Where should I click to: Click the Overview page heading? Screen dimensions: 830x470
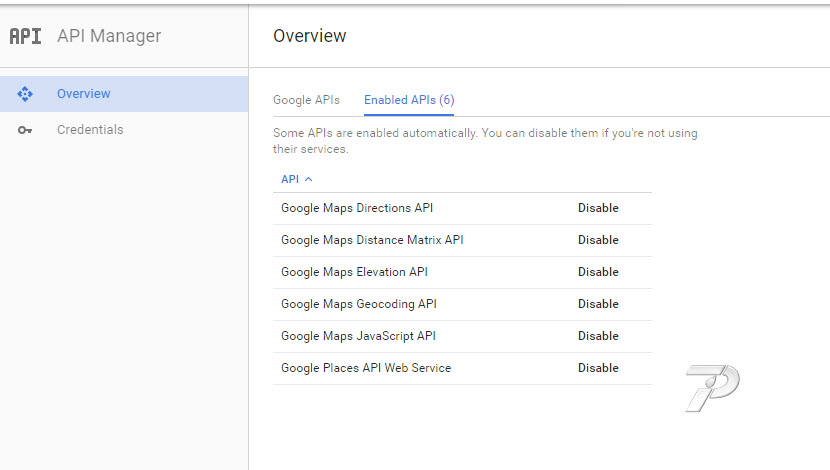click(310, 36)
